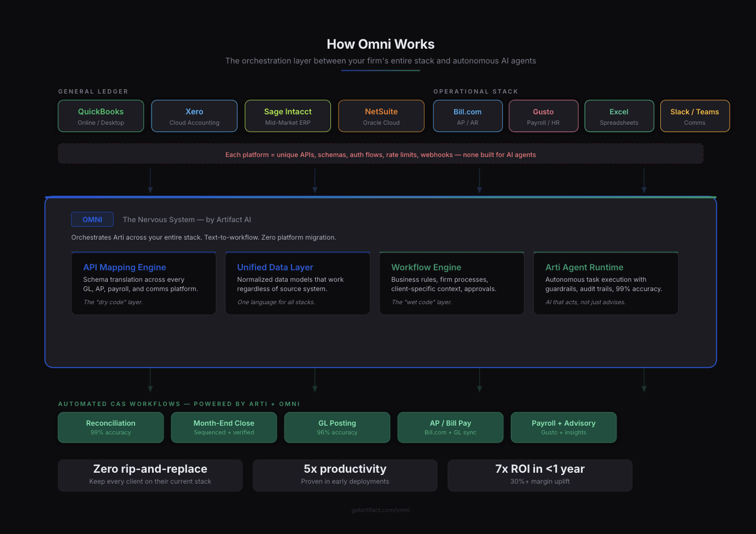
Task: Open the Month-End Close workflow tile
Action: pyautogui.click(x=224, y=427)
